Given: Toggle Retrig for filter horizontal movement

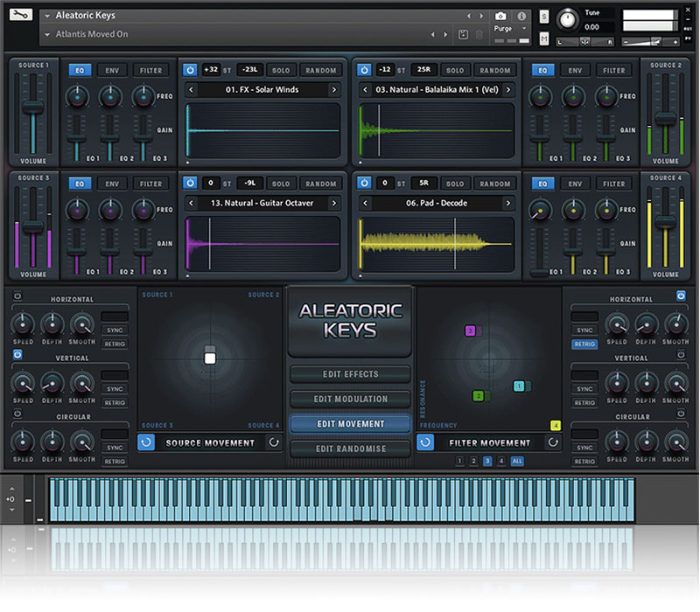Looking at the screenshot, I should 584,344.
